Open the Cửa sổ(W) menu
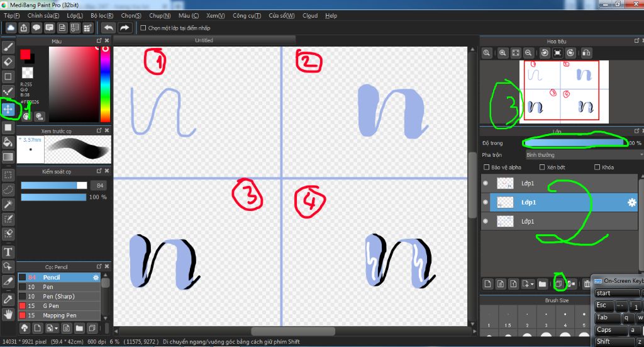Screen dimensions: 644x347 [x=281, y=16]
